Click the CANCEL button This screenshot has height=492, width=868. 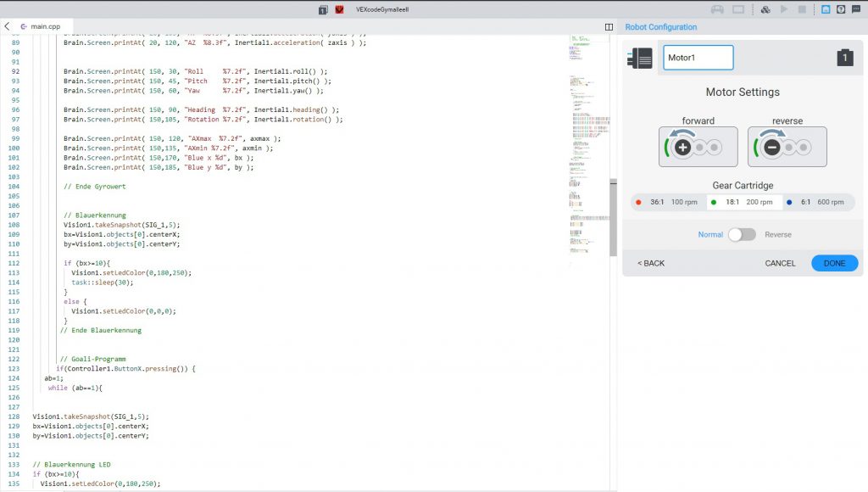780,263
